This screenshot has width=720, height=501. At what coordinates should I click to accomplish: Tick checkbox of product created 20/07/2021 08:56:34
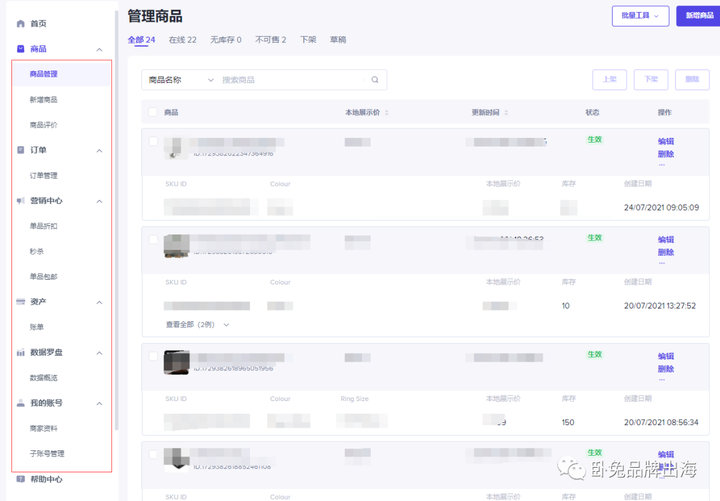click(x=153, y=356)
